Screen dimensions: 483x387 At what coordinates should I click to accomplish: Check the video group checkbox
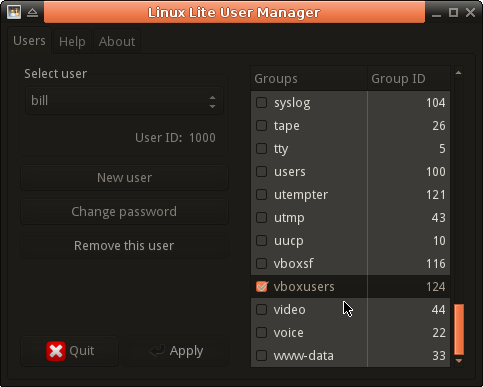pos(261,310)
